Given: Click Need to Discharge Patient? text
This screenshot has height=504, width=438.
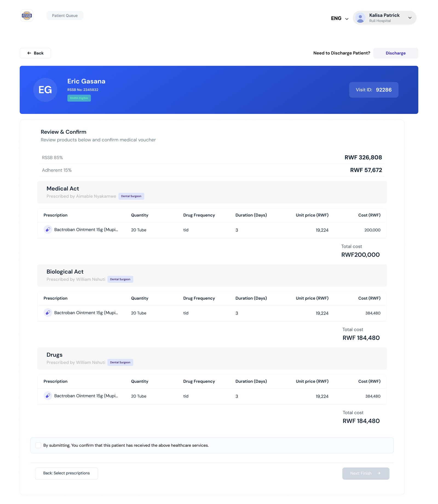Looking at the screenshot, I should pyautogui.click(x=342, y=53).
